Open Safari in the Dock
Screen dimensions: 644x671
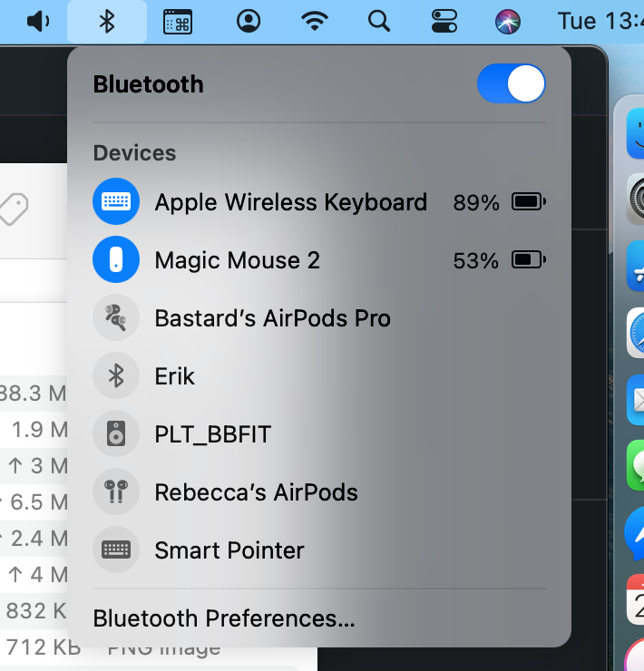coord(636,333)
